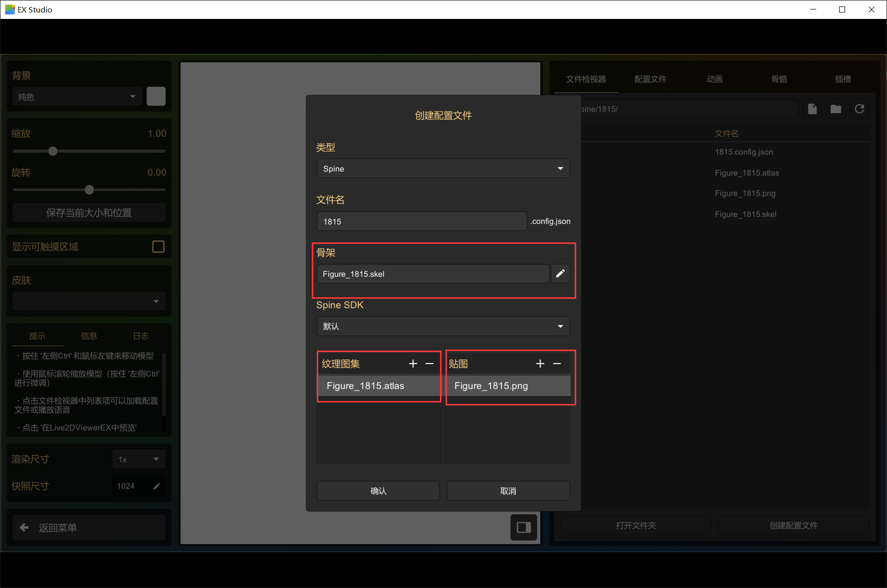Show the 日志 tab
The height and width of the screenshot is (588, 887).
click(141, 336)
